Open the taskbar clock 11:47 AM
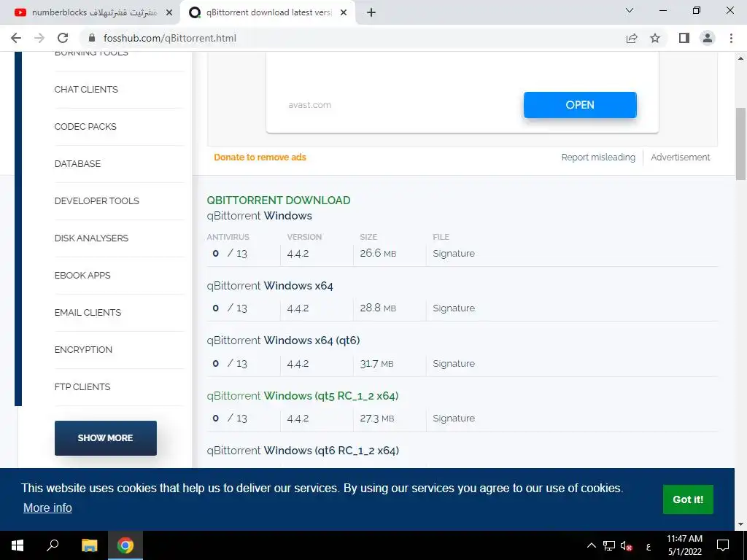The image size is (747, 560). 684,545
